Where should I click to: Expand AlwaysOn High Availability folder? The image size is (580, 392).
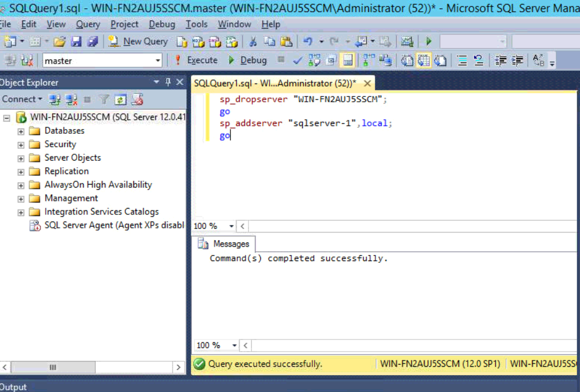click(20, 185)
